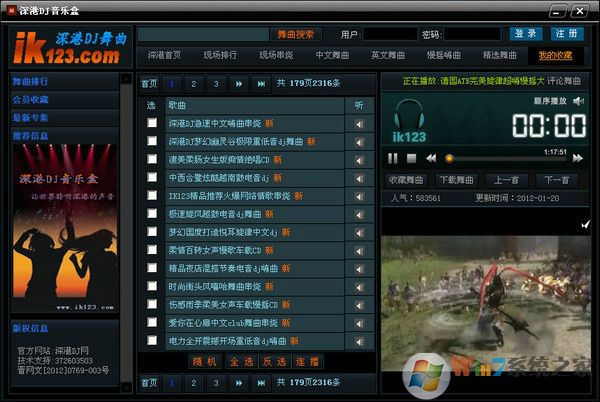
Task: Open the 现场串烧 tab
Action: click(276, 55)
